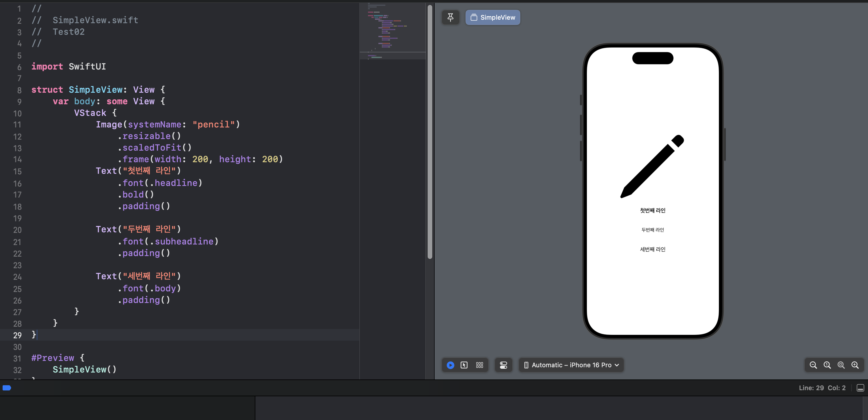
Task: Zoom preview to fit canvas
Action: pos(841,365)
